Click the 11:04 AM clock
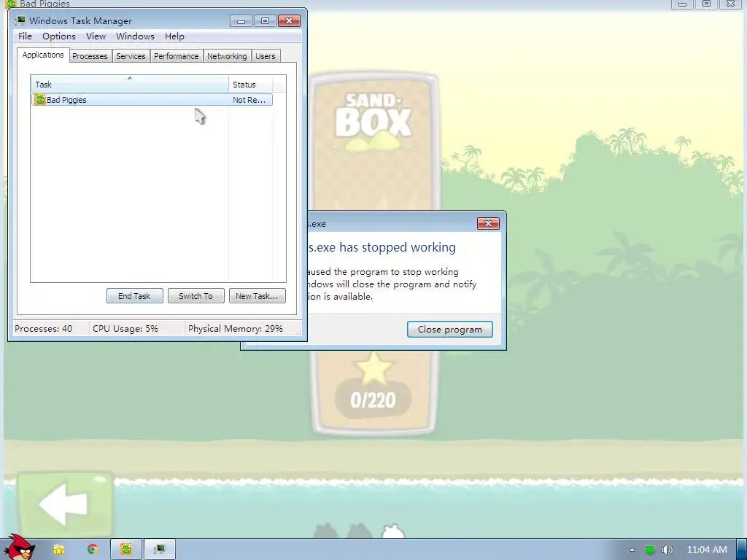 [707, 550]
